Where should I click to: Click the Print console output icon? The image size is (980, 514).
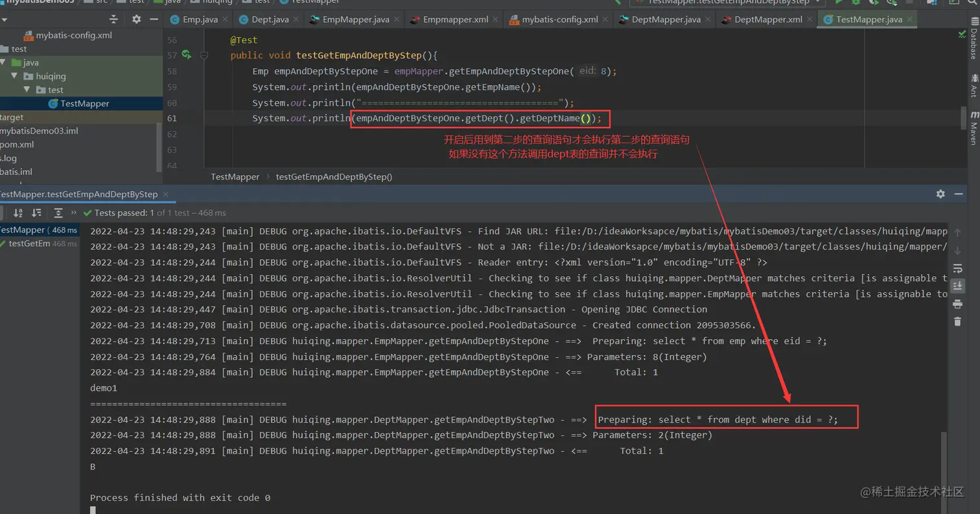pos(958,304)
